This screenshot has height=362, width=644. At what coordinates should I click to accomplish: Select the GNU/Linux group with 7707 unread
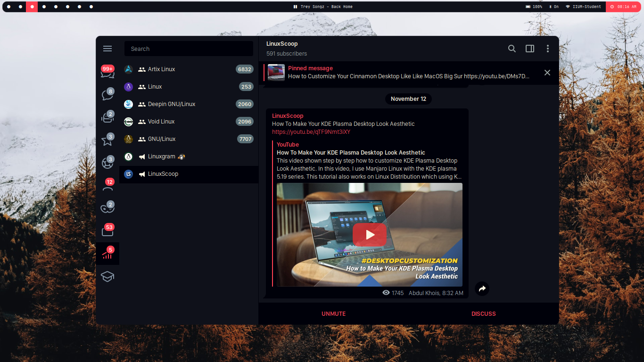189,139
